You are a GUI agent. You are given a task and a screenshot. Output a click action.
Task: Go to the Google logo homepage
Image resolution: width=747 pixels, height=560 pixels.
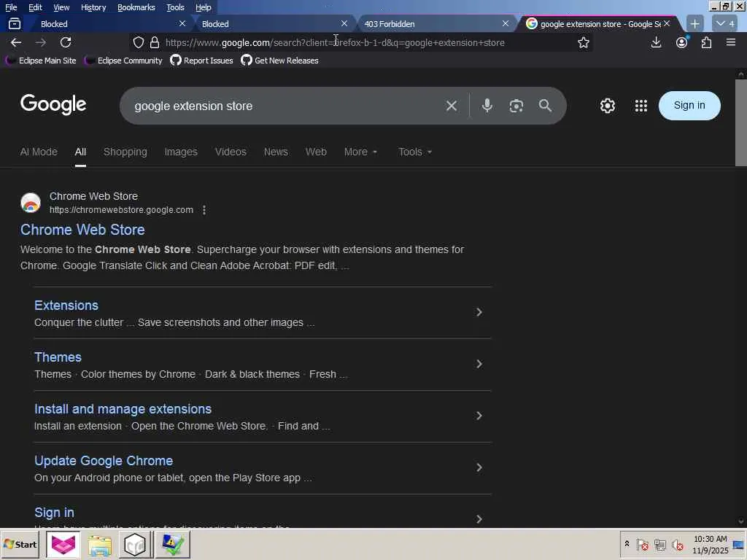[x=53, y=104]
